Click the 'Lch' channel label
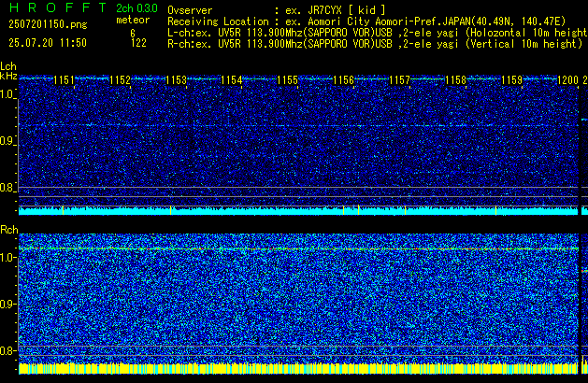Image resolution: width=588 pixels, height=383 pixels. click(8, 66)
